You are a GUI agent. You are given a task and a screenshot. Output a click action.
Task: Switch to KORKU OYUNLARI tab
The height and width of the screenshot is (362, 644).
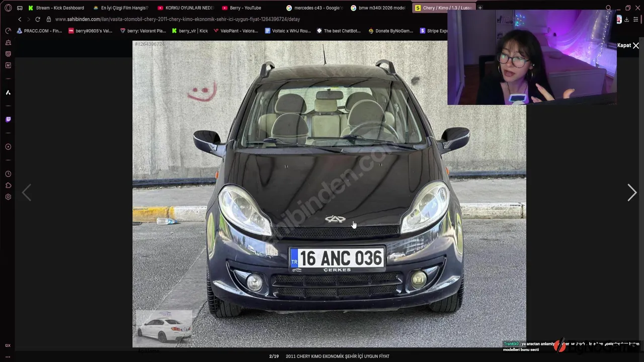click(x=185, y=8)
